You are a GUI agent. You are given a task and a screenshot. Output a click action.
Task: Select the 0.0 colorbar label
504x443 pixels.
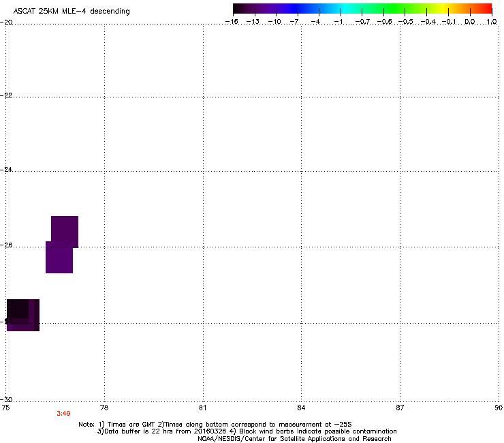(x=470, y=22)
